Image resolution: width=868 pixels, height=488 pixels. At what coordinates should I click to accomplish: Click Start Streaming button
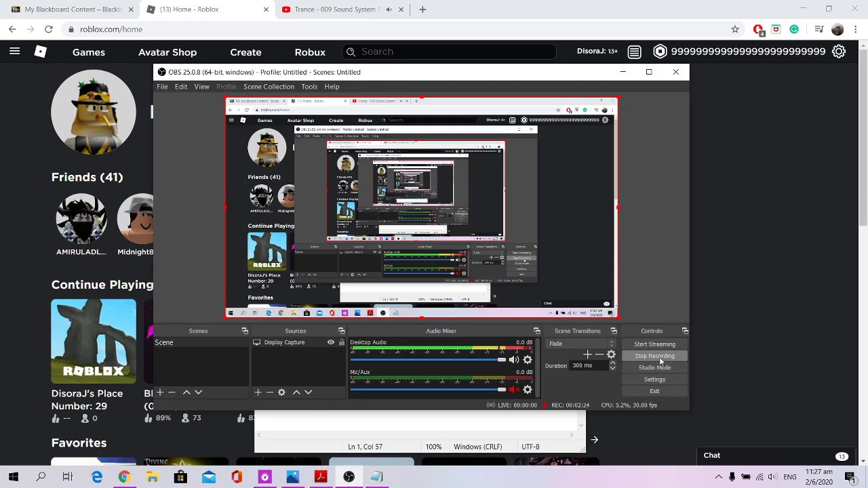(654, 344)
